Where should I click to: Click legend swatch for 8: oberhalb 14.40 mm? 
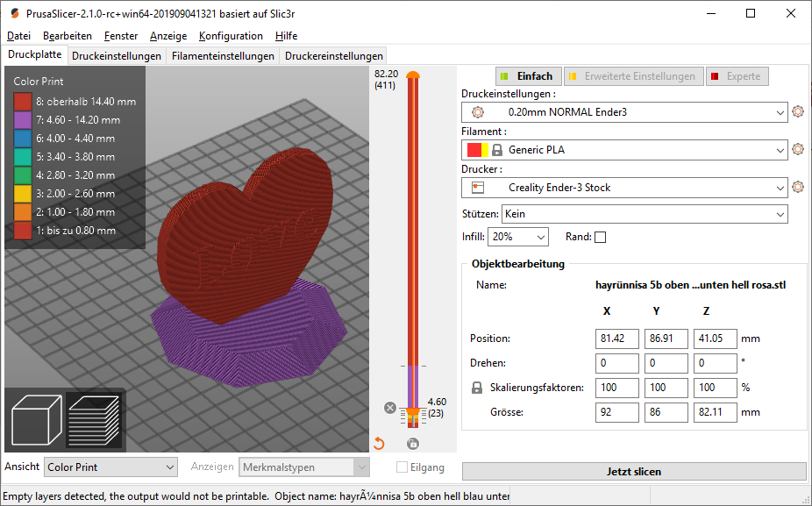pos(23,102)
